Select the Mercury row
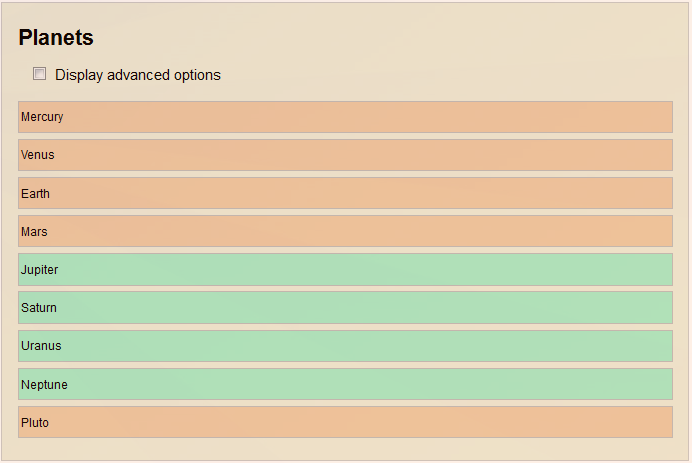 345,117
